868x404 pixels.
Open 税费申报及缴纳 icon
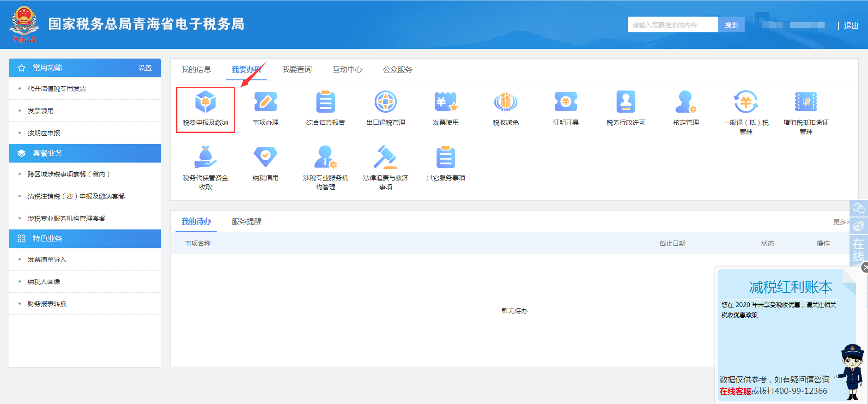206,102
